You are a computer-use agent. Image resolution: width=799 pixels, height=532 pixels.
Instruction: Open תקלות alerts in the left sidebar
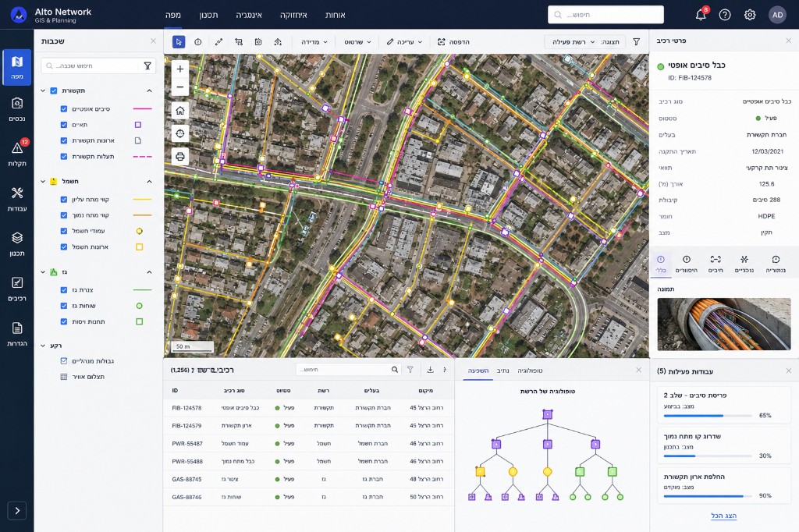[x=17, y=153]
